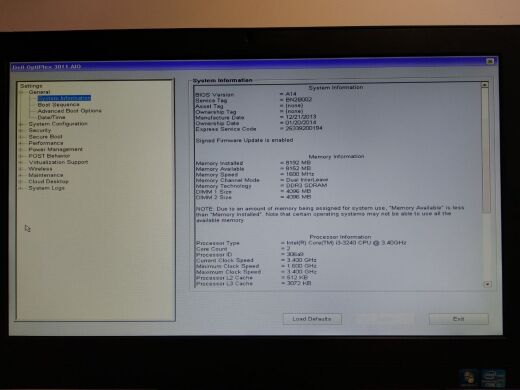Click the Processor Type value Intel Core i3-3240
This screenshot has height=390, width=520.
pyautogui.click(x=346, y=243)
